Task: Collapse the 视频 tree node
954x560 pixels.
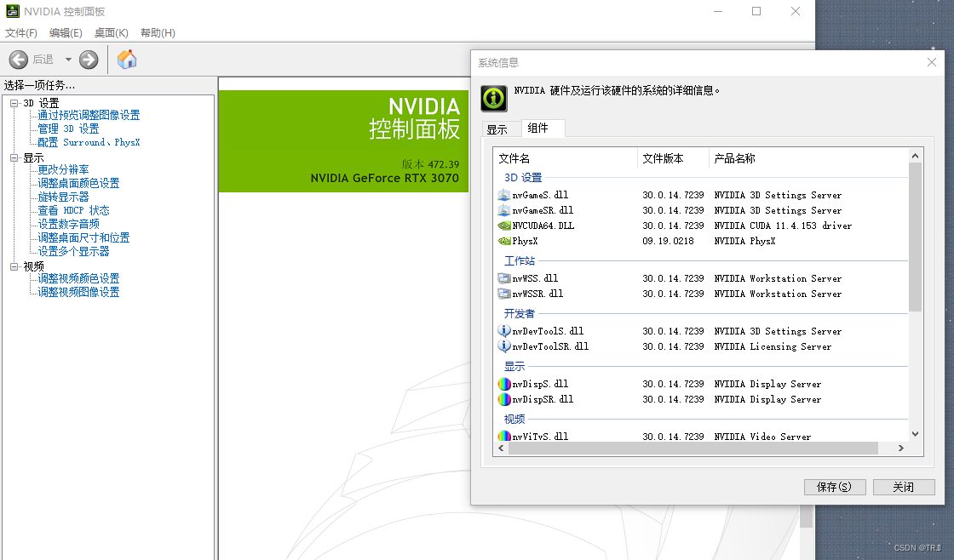Action: (14, 267)
